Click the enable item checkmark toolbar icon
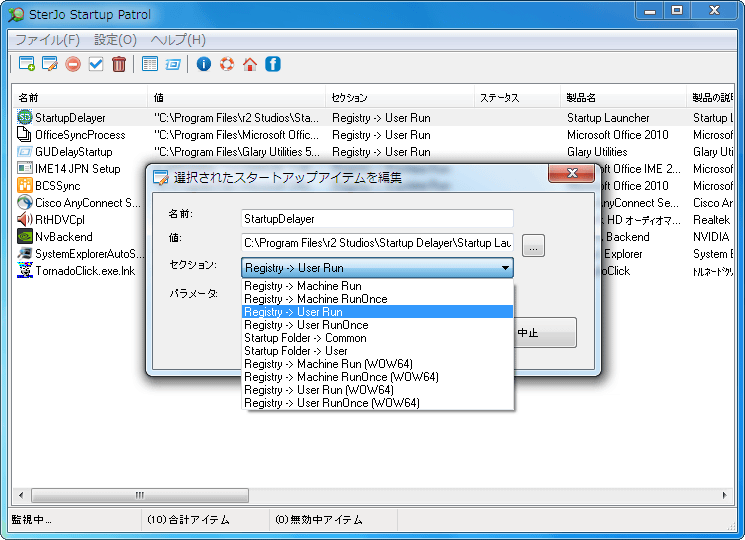This screenshot has width=745, height=540. coord(96,64)
